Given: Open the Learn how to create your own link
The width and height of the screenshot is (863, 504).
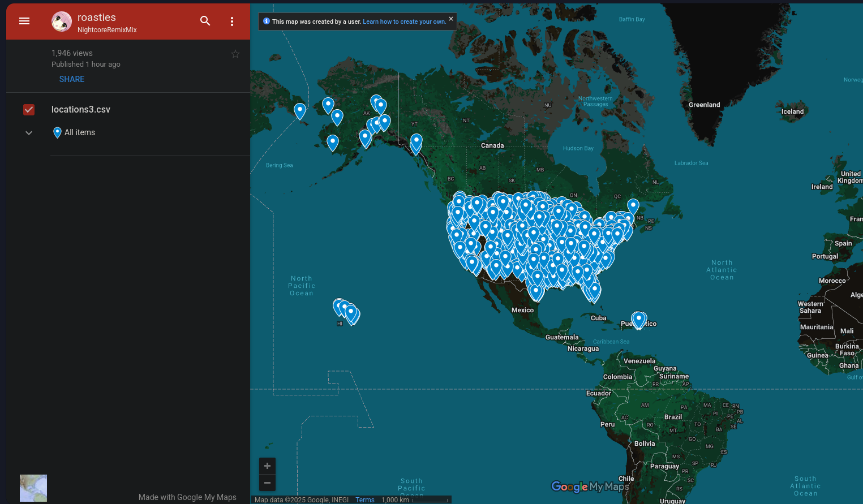Looking at the screenshot, I should pyautogui.click(x=404, y=21).
